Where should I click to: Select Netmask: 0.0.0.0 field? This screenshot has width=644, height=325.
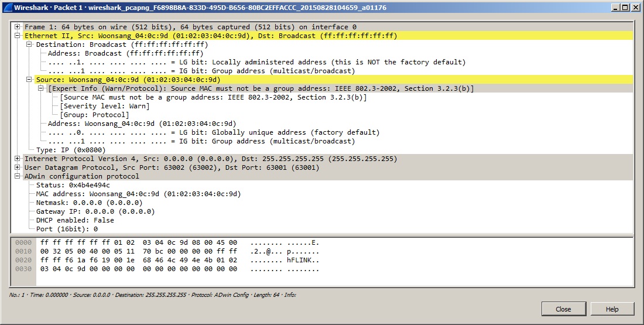point(89,203)
